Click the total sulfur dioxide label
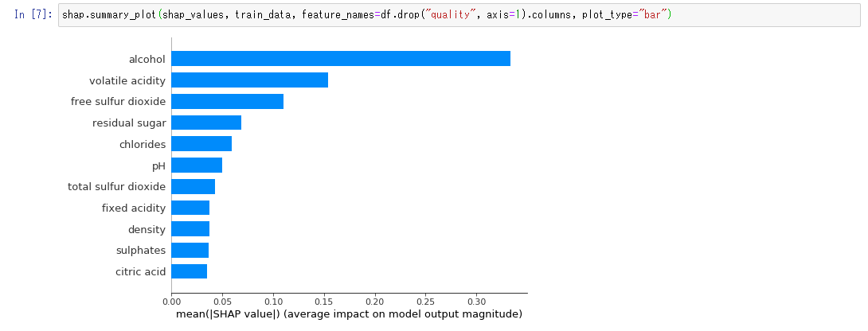This screenshot has width=868, height=331. pyautogui.click(x=117, y=187)
